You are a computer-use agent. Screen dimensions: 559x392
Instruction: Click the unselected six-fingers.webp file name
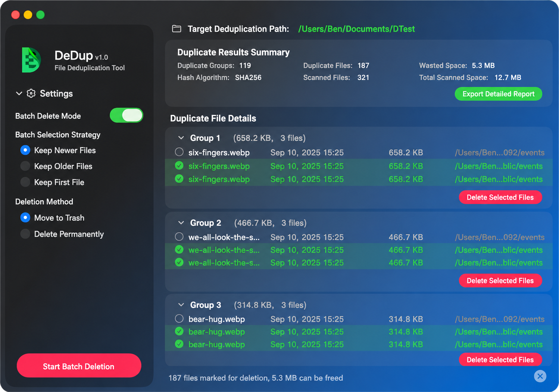[x=219, y=152]
